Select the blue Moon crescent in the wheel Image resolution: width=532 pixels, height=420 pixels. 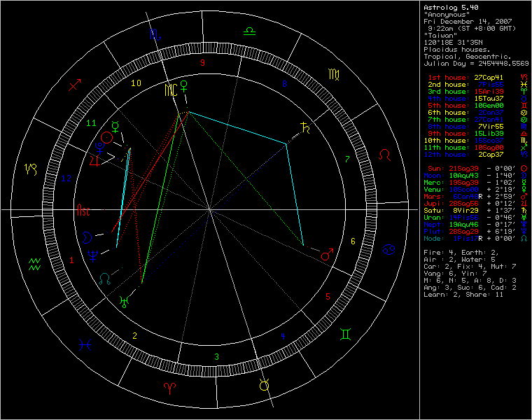pos(87,237)
